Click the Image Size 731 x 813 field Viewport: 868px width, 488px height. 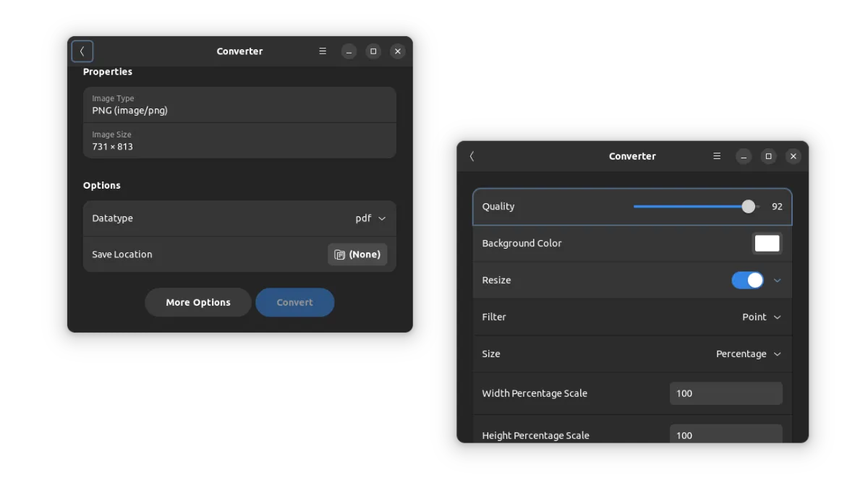coord(239,141)
